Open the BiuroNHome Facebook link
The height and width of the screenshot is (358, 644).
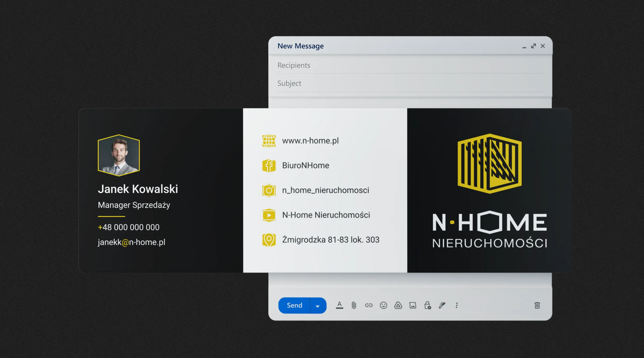305,165
